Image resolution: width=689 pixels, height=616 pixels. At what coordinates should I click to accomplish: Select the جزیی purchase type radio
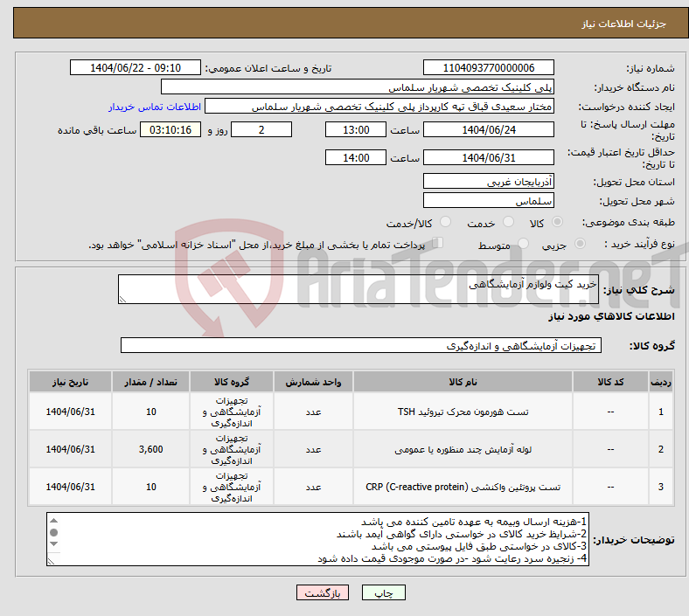point(580,244)
